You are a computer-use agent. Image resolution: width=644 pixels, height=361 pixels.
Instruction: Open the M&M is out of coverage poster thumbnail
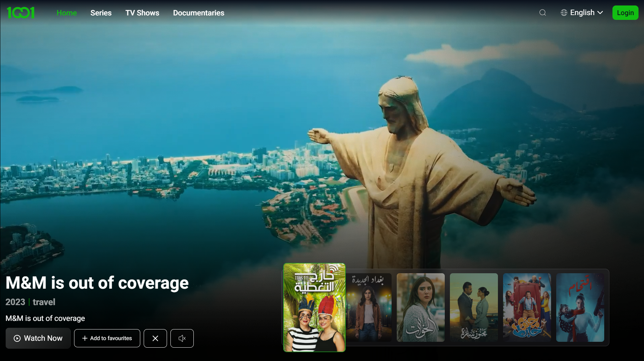(314, 308)
